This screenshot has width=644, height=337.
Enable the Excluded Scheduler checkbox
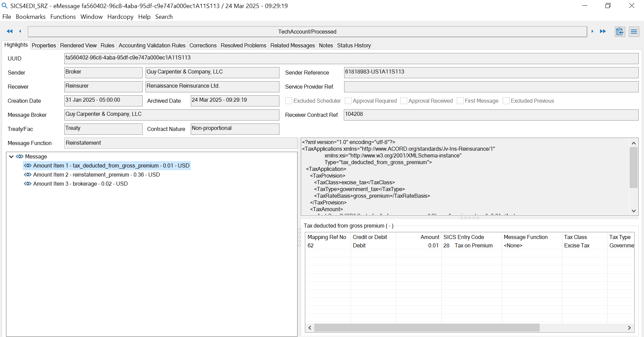[x=288, y=101]
